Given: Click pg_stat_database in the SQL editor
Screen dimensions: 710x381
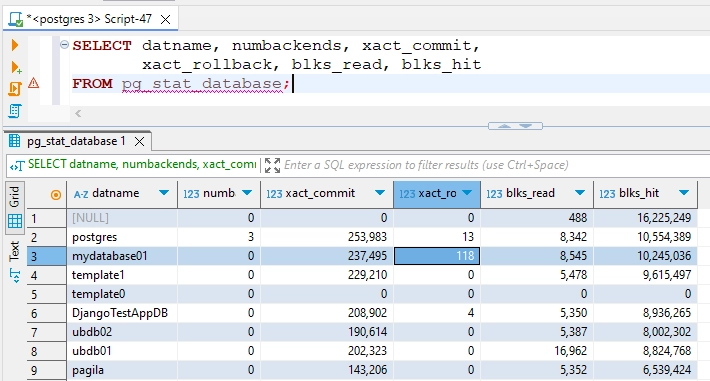Looking at the screenshot, I should click(x=202, y=84).
